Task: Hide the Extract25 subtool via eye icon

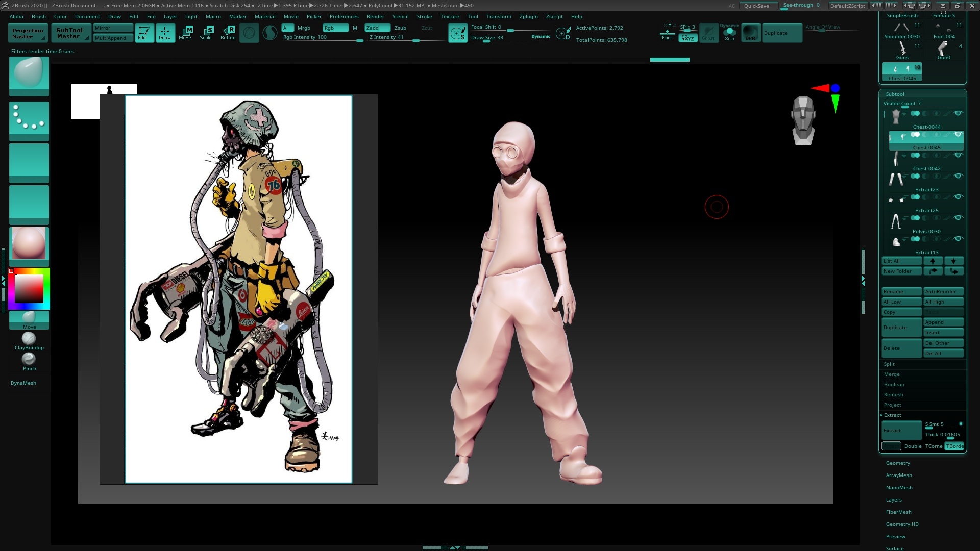Action: coord(959,197)
